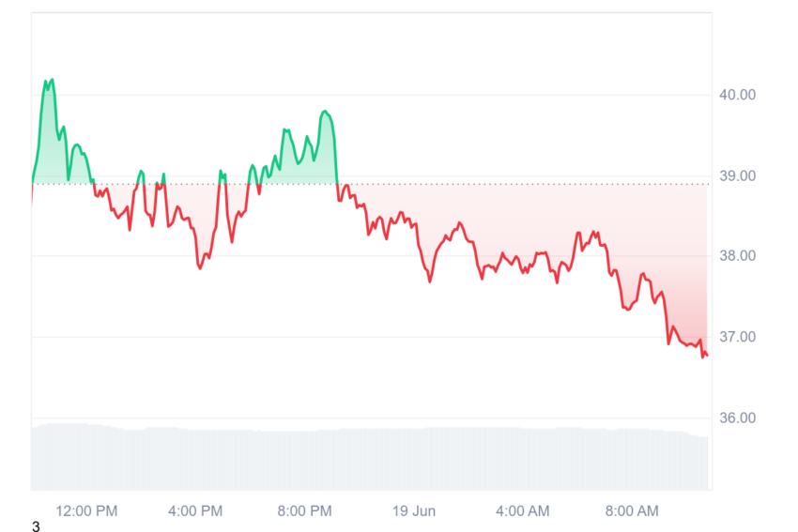Click the green peak near 8:00 PM
The height and width of the screenshot is (532, 798).
pyautogui.click(x=325, y=112)
